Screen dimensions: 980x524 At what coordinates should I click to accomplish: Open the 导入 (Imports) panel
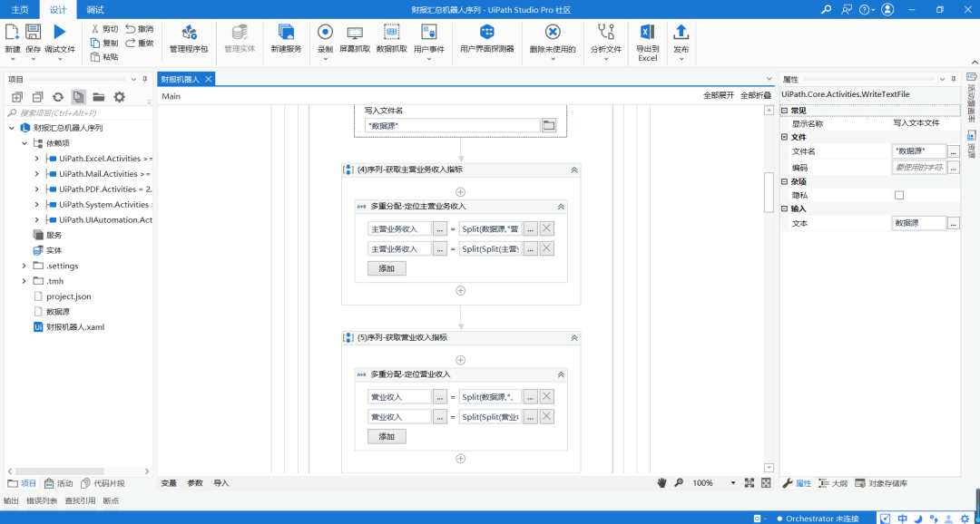(221, 483)
